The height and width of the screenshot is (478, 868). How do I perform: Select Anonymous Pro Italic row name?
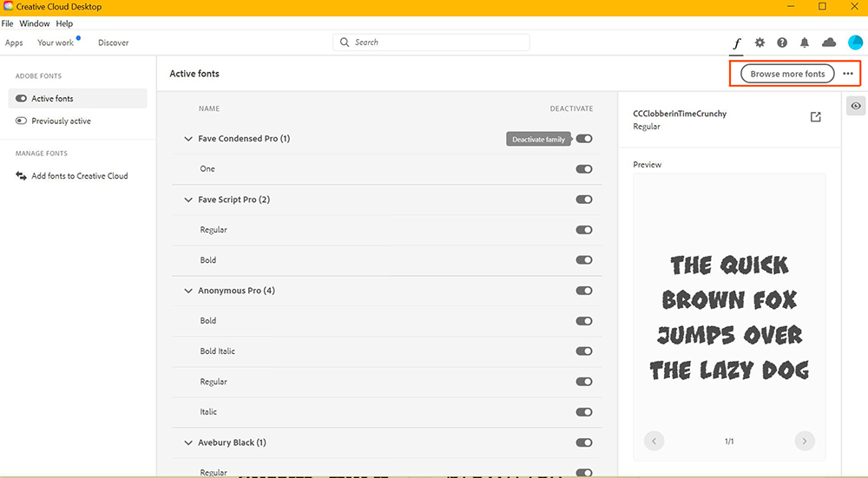pos(208,412)
